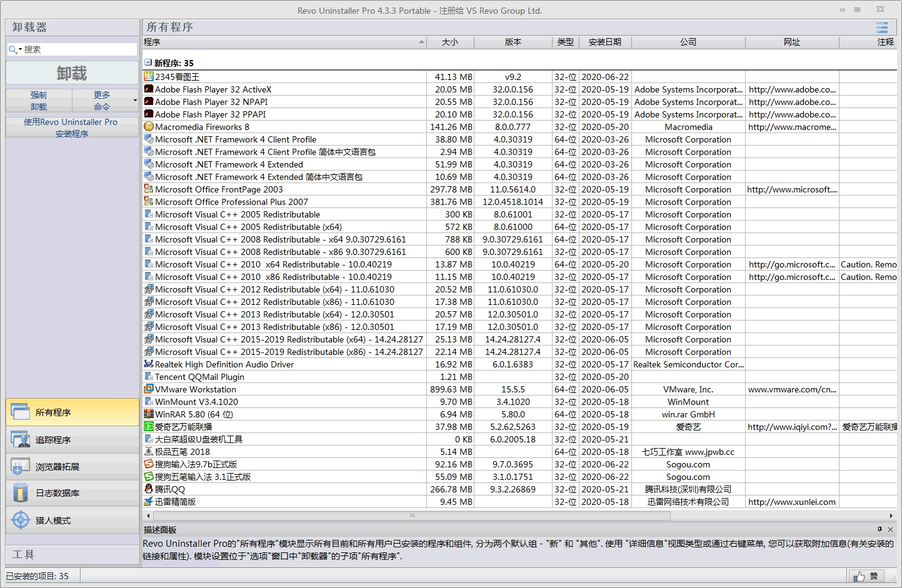902x588 pixels.
Task: Click the 所有程序 sidebar icon
Action: [20, 412]
